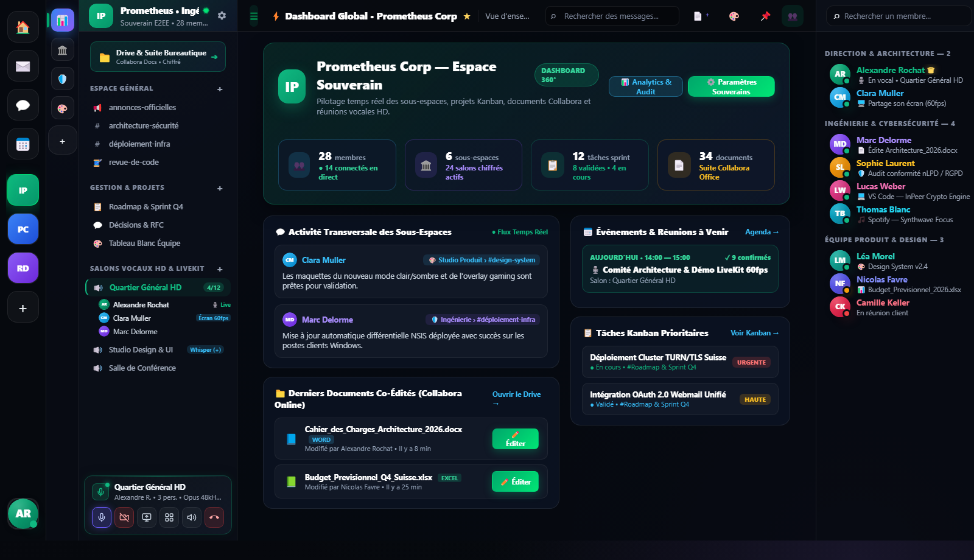The width and height of the screenshot is (974, 560).
Task: Add a new server in the far-left rail
Action: click(23, 308)
